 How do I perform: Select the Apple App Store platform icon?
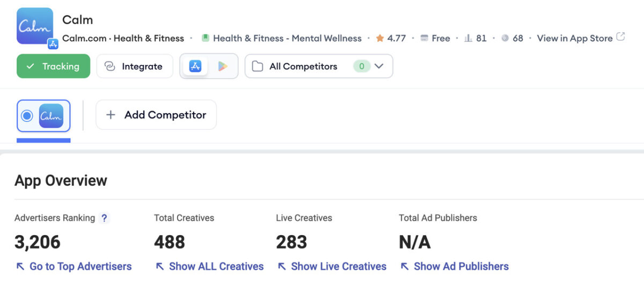tap(195, 67)
